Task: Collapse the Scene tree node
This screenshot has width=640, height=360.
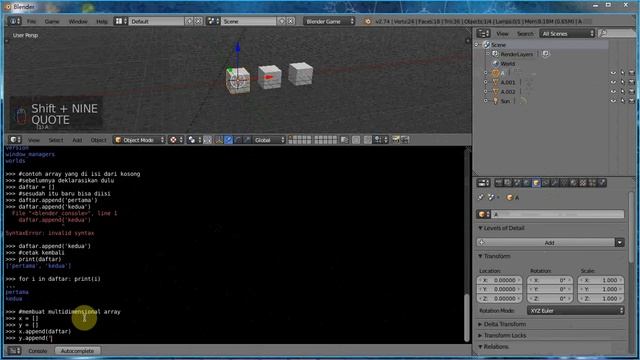Action: point(477,44)
